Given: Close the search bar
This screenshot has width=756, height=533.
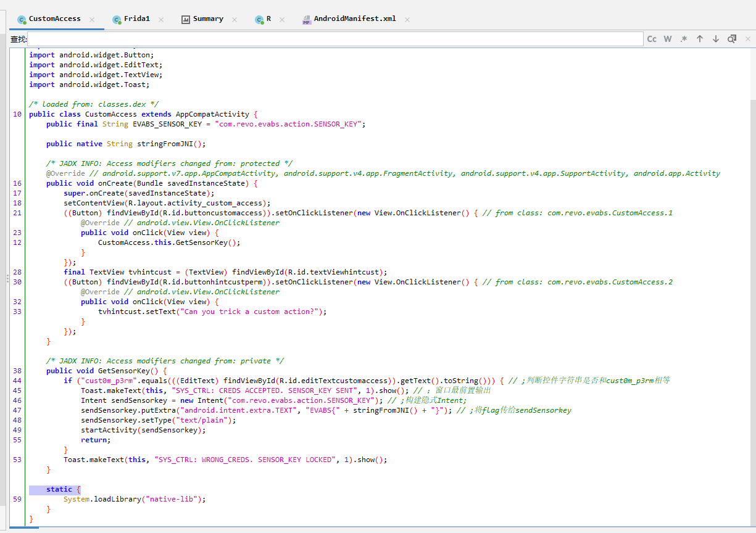Looking at the screenshot, I should click(748, 39).
